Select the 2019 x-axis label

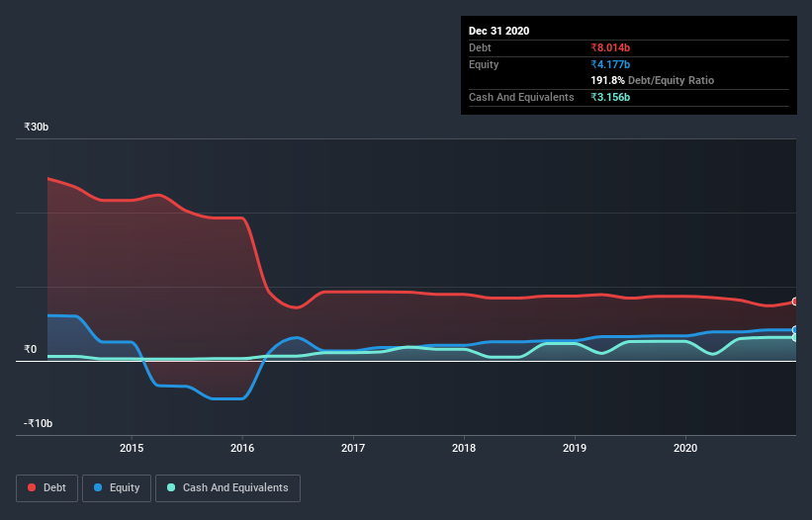pos(575,448)
